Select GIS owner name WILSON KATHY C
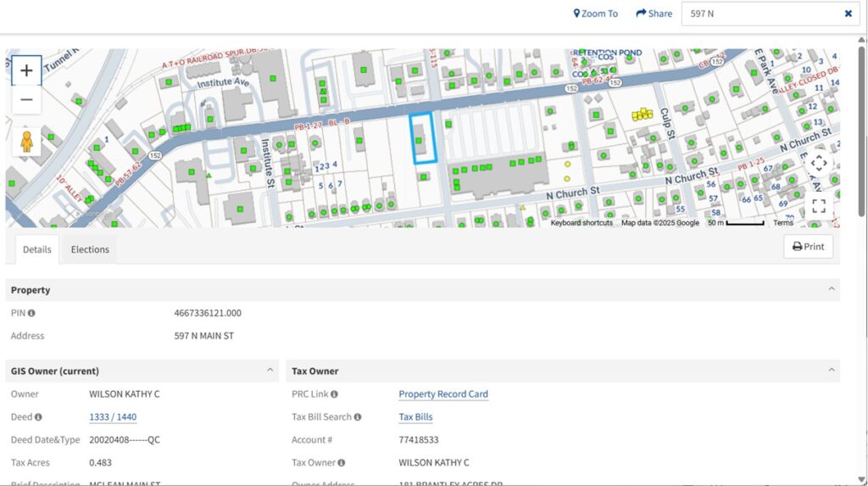Viewport: 868px width, 486px height. [x=124, y=394]
